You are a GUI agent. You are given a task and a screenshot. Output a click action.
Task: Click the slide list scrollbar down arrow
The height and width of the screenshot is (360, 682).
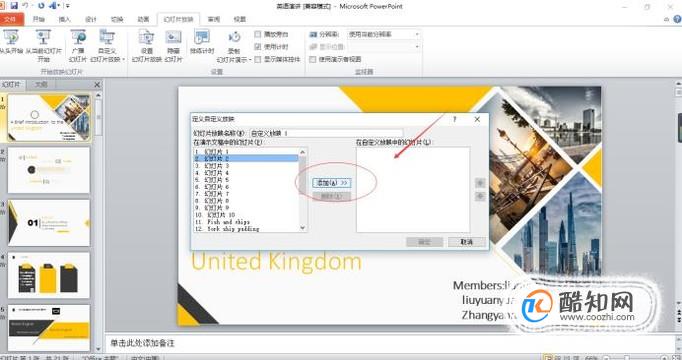[x=303, y=228]
